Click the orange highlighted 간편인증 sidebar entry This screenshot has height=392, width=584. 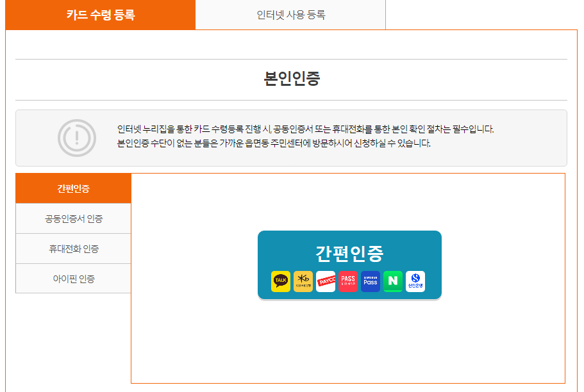(72, 188)
